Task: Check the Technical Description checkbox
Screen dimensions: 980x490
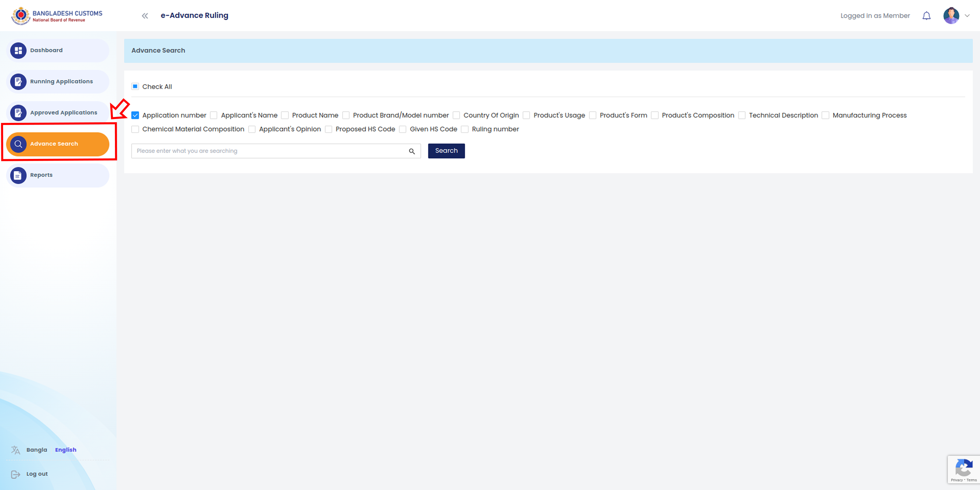Action: click(x=742, y=115)
